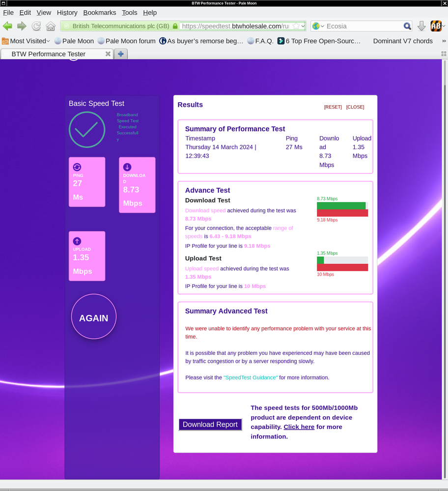The height and width of the screenshot is (491, 448).
Task: Click the Download Report button
Action: (210, 425)
